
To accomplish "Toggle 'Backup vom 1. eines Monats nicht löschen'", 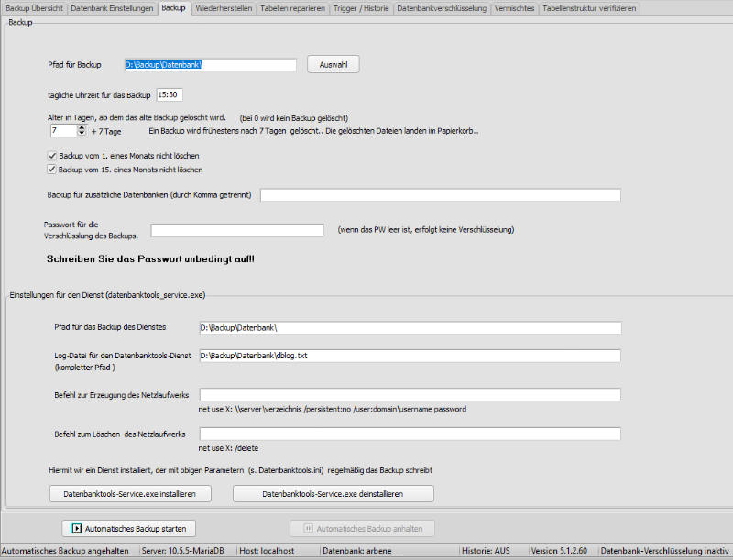I will click(51, 156).
